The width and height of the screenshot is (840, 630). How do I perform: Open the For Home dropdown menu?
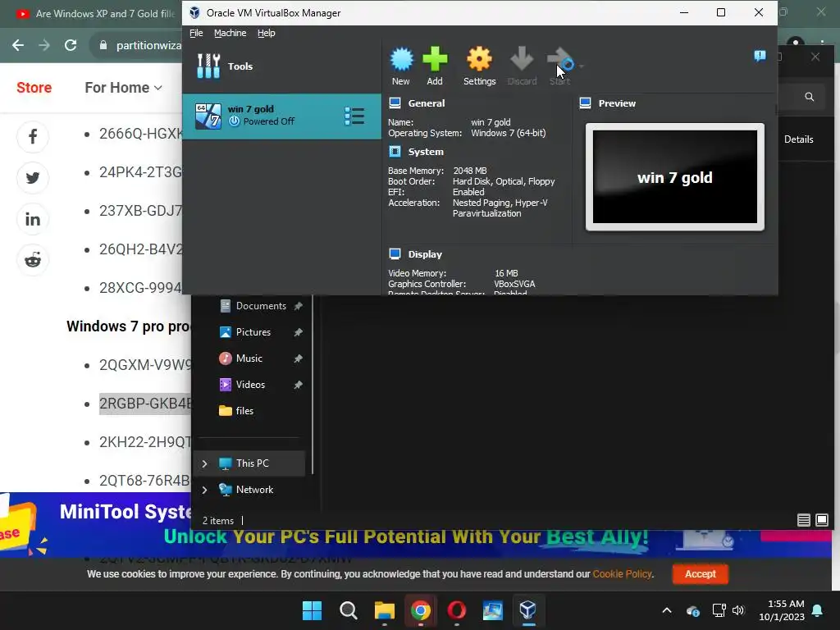tap(124, 87)
